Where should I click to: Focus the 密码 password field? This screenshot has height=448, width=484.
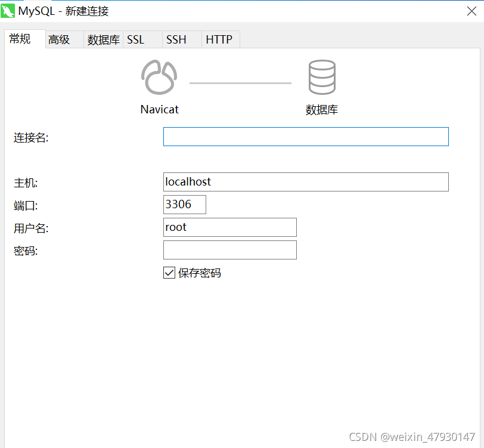[230, 250]
